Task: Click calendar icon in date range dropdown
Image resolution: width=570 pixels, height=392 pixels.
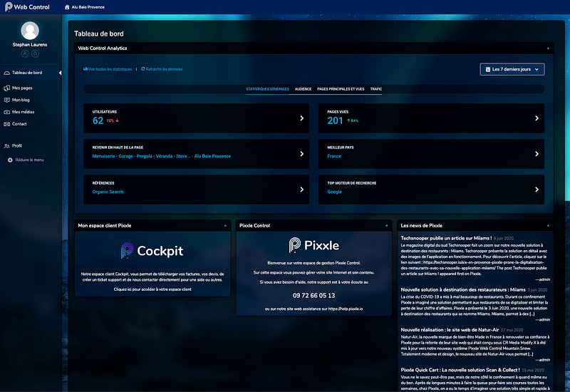Action: point(488,69)
